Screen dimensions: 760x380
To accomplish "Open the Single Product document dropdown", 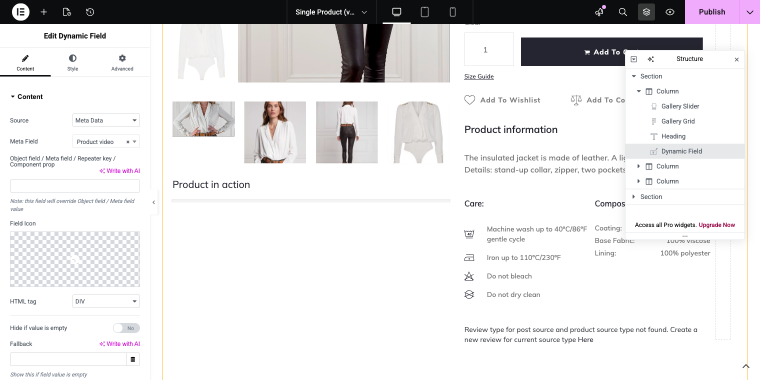I will [331, 12].
